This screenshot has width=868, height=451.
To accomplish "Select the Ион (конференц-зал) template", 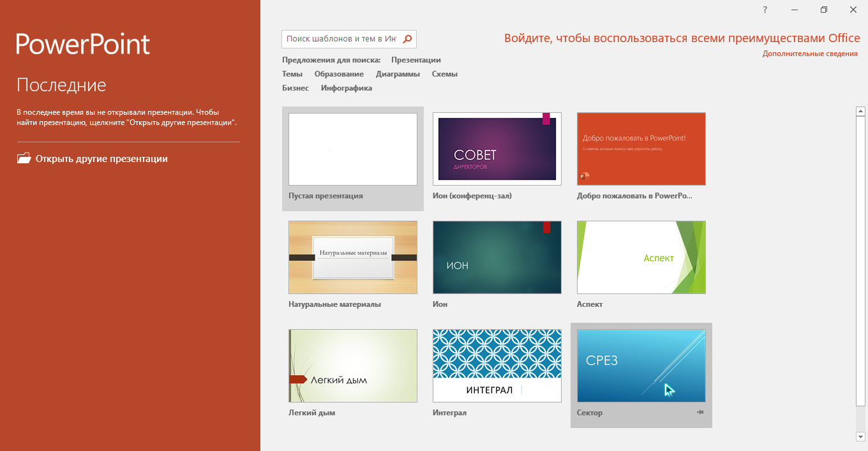I will [497, 149].
